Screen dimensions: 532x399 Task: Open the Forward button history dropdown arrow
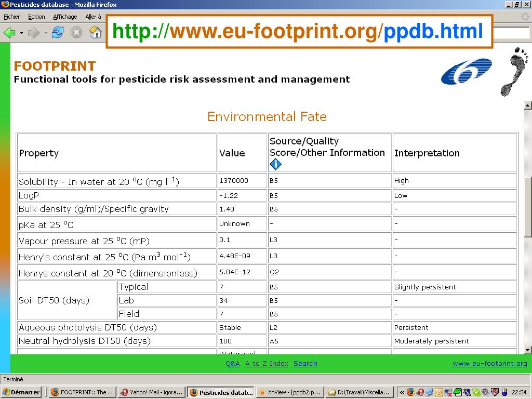[x=46, y=33]
